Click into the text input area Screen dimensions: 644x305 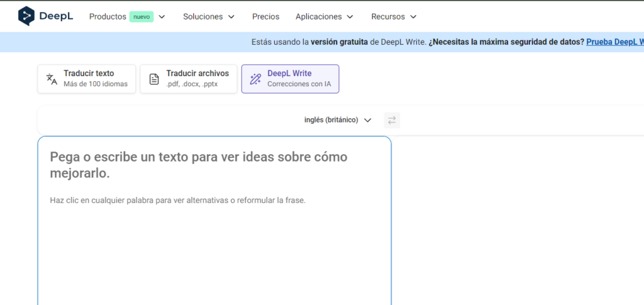pos(214,252)
